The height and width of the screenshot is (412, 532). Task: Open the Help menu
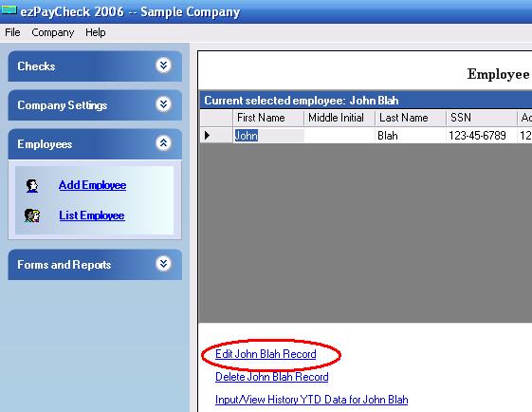pos(96,32)
